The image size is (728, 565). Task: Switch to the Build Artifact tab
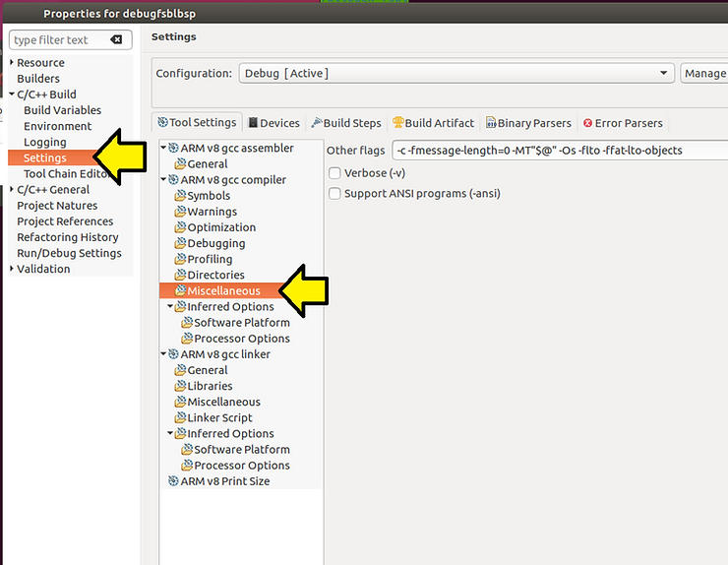(433, 123)
